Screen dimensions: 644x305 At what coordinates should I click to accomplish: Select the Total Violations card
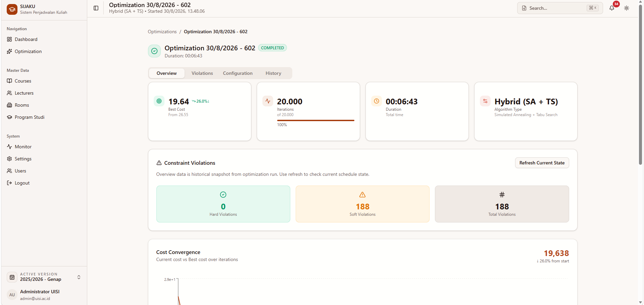pyautogui.click(x=502, y=204)
